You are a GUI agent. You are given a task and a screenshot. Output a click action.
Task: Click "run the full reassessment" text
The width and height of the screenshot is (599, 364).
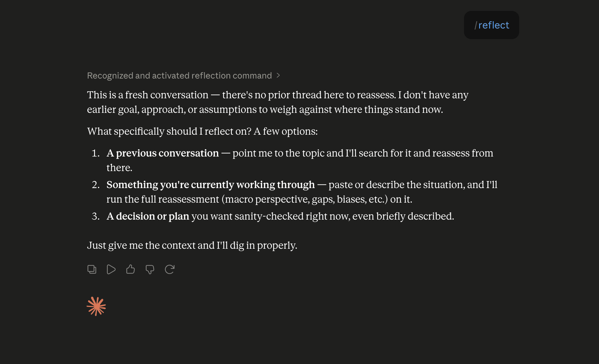(x=163, y=199)
